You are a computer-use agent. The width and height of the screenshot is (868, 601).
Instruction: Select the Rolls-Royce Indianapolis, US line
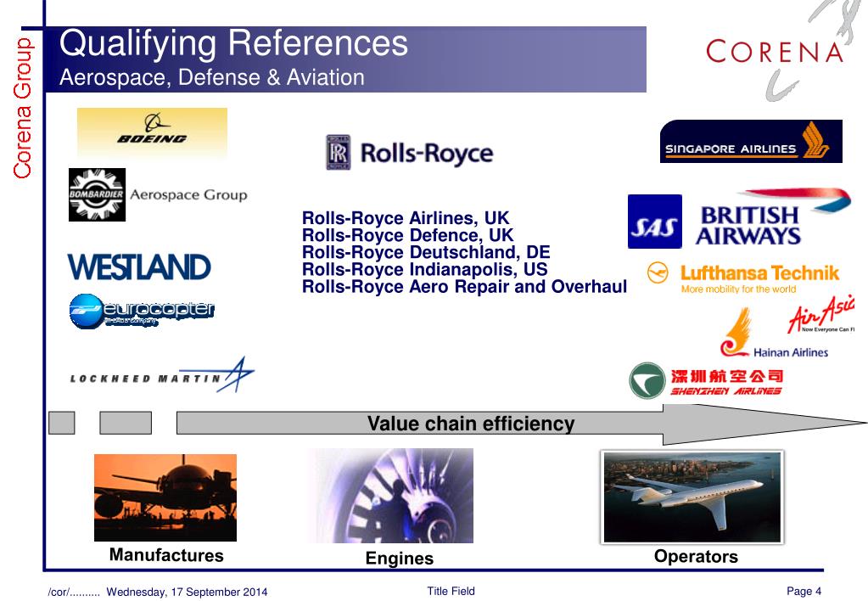[x=425, y=269]
